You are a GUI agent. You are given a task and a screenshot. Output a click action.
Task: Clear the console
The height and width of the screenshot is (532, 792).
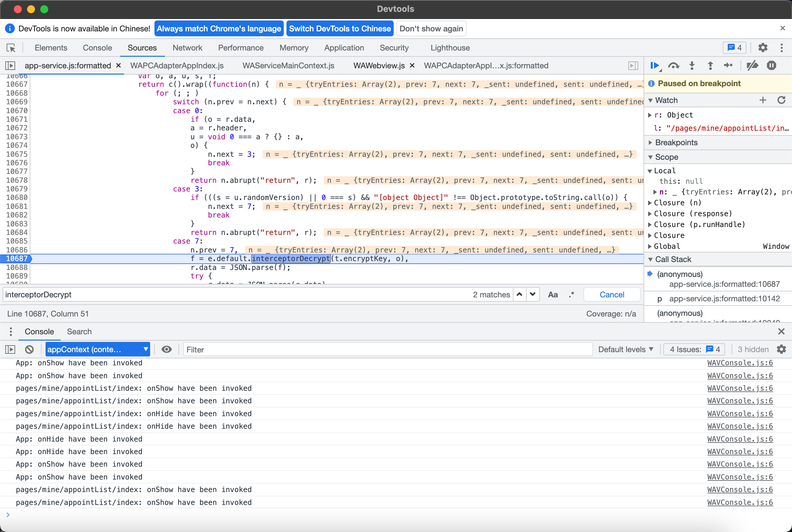click(29, 349)
